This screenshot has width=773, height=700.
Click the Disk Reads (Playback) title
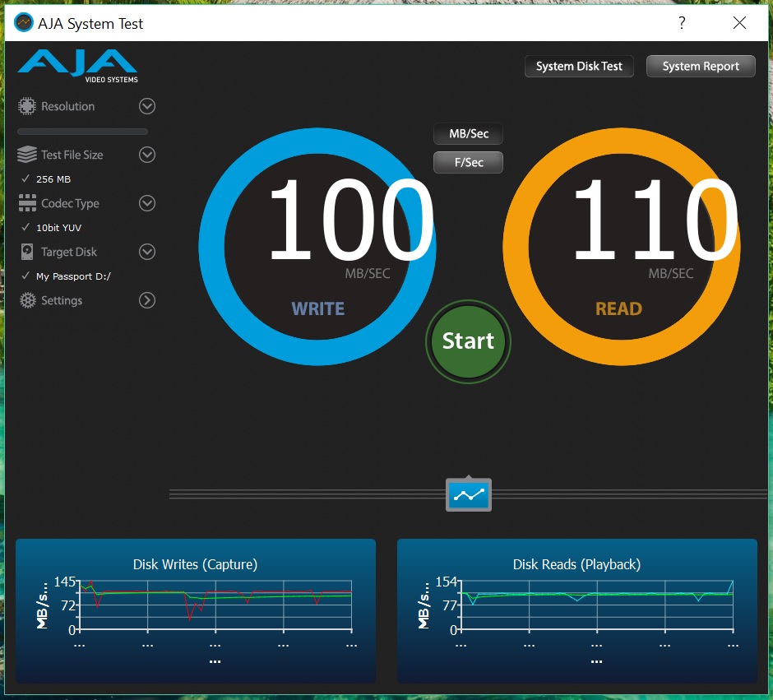pyautogui.click(x=576, y=564)
